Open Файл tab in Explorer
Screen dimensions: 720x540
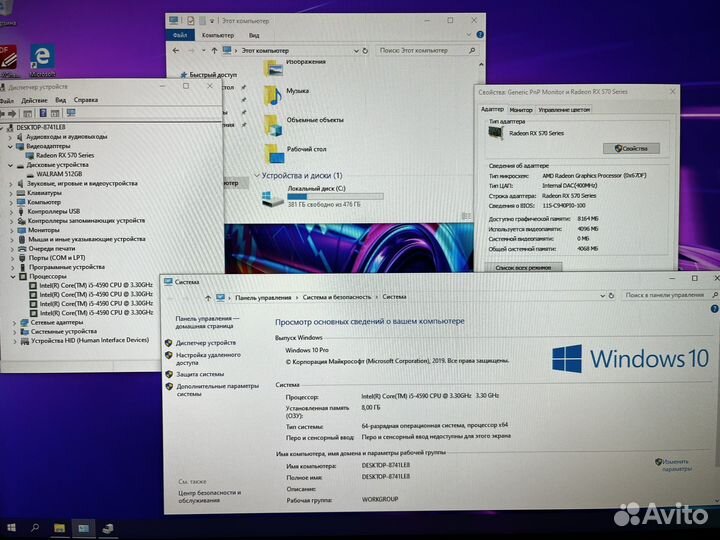(180, 35)
